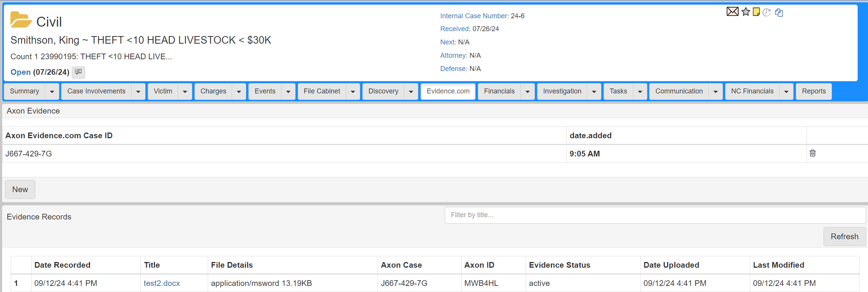This screenshot has height=292, width=868.
Task: Click the Count 1 23990195 charge text
Action: pyautogui.click(x=91, y=57)
